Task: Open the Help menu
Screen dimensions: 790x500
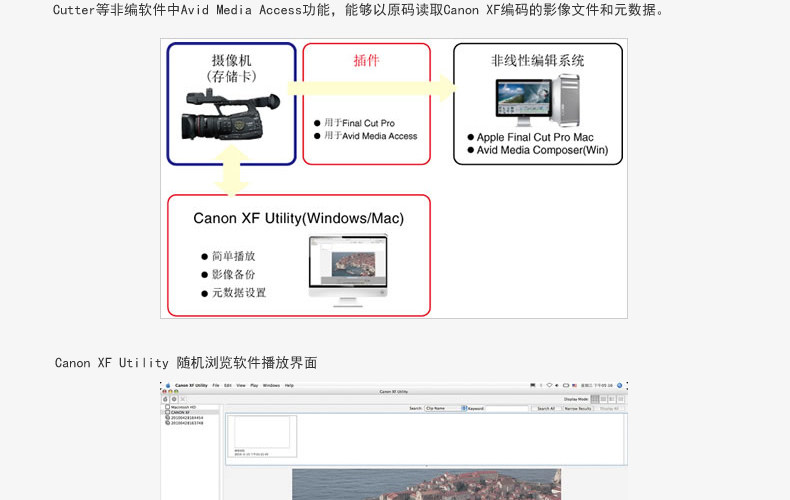Action: click(289, 386)
